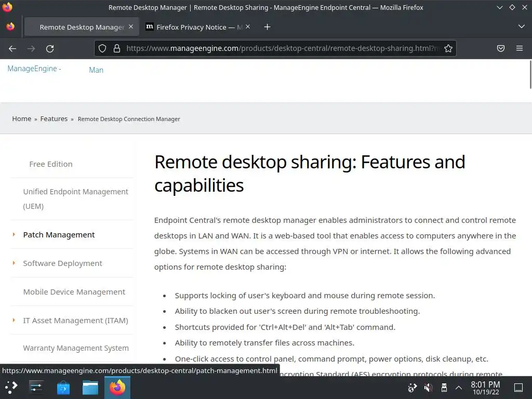Open Free Edition sidebar item
Image resolution: width=532 pixels, height=399 pixels.
click(x=51, y=164)
